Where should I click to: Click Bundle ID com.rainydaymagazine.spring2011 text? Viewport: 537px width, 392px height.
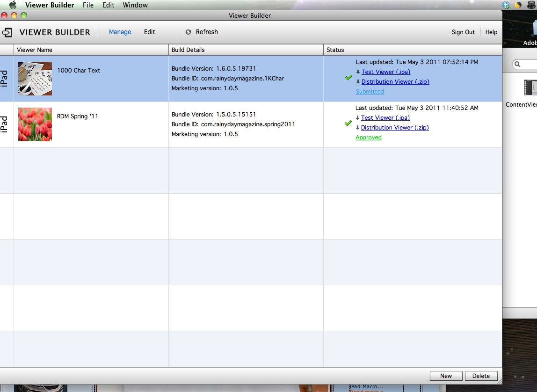233,124
